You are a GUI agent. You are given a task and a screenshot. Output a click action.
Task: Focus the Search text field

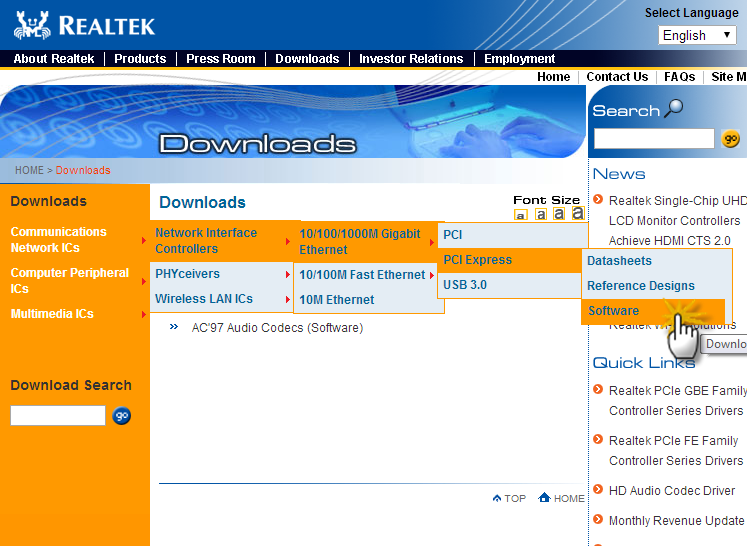pos(654,139)
